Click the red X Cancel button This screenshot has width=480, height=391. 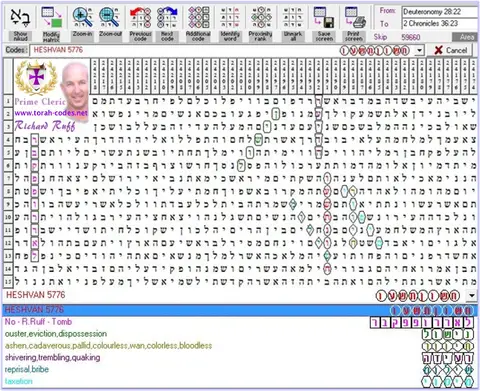coord(451,50)
